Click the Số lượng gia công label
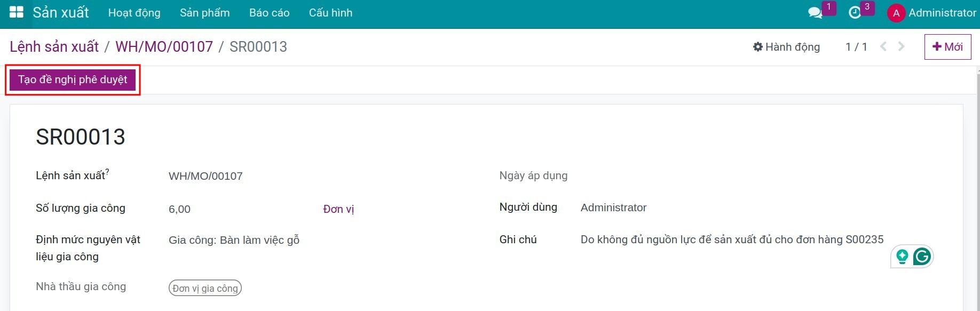 click(x=81, y=208)
